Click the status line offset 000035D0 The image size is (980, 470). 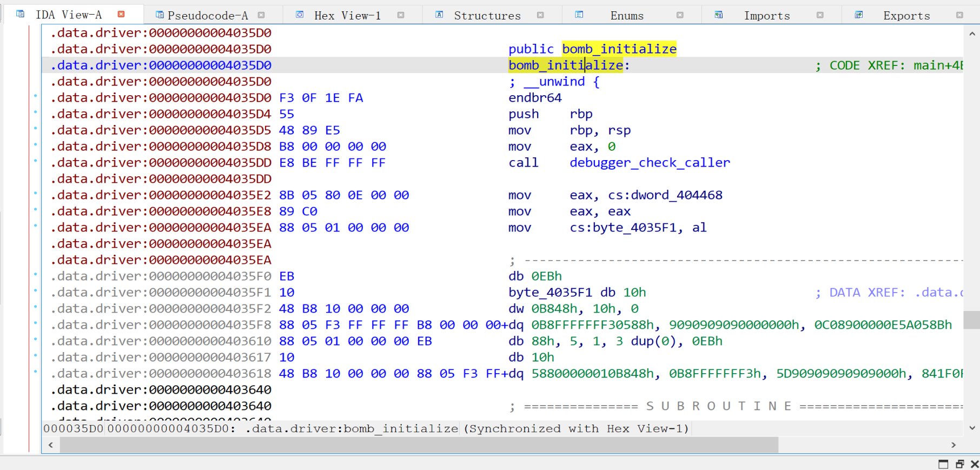tap(74, 429)
